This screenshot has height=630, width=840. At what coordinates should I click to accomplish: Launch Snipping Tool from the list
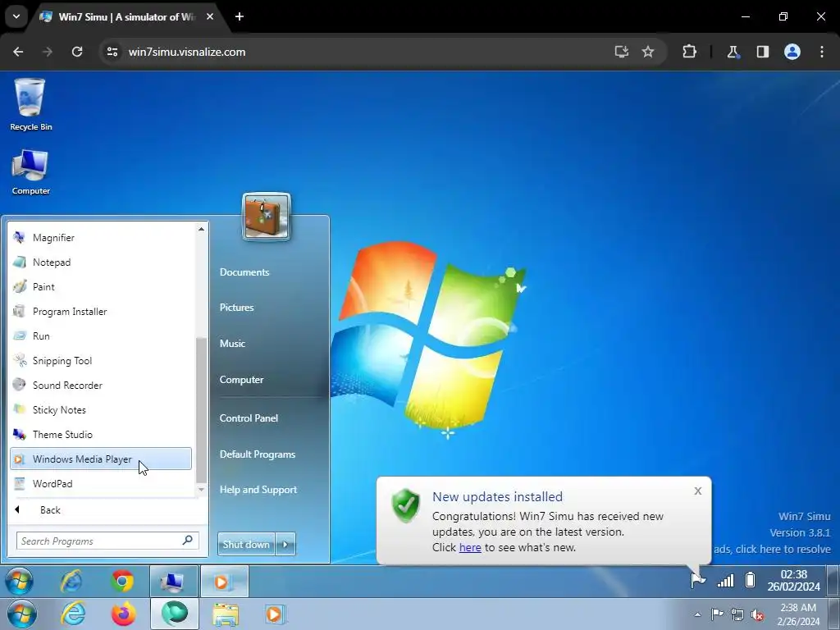click(x=101, y=361)
